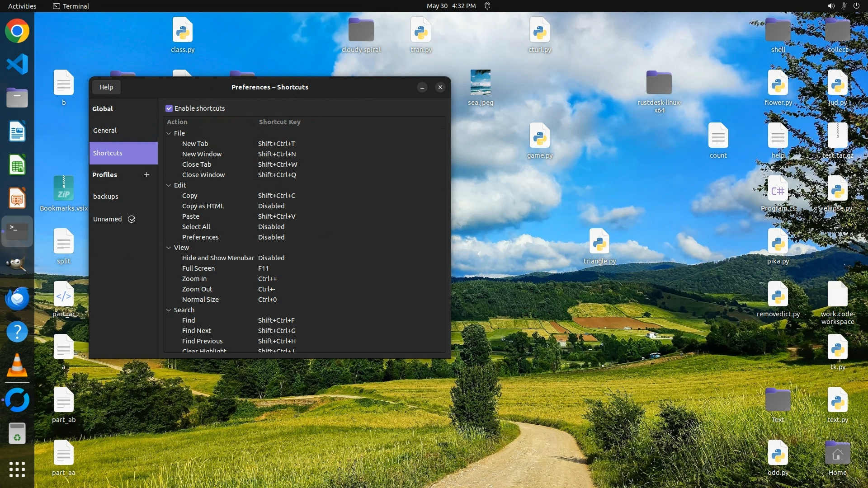
Task: Add a new profile with plus icon
Action: pos(146,175)
